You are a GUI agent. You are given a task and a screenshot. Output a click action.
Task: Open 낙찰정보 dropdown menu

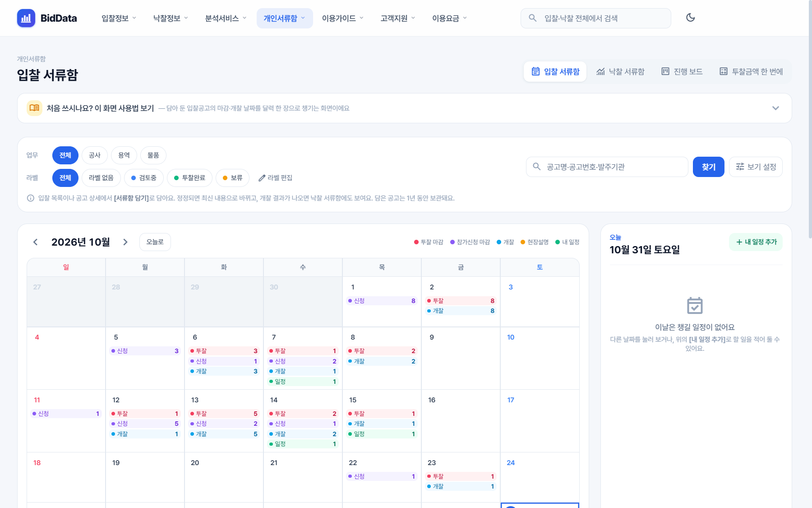171,18
